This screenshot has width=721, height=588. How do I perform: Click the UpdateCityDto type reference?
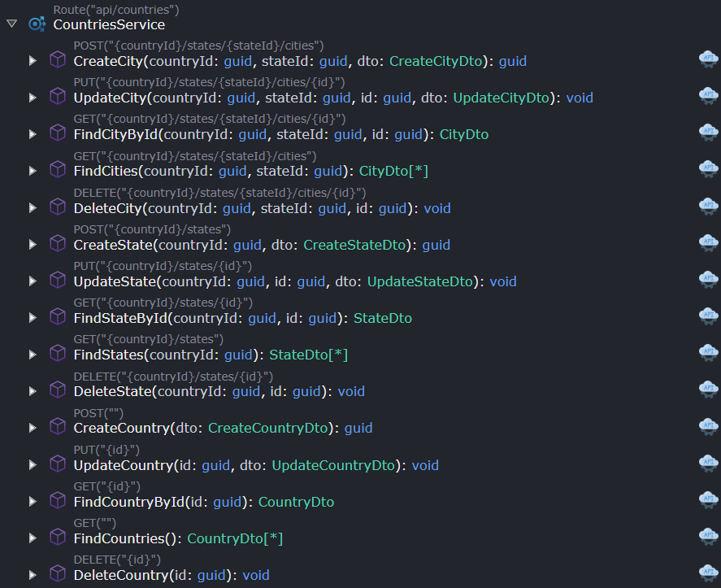(501, 98)
